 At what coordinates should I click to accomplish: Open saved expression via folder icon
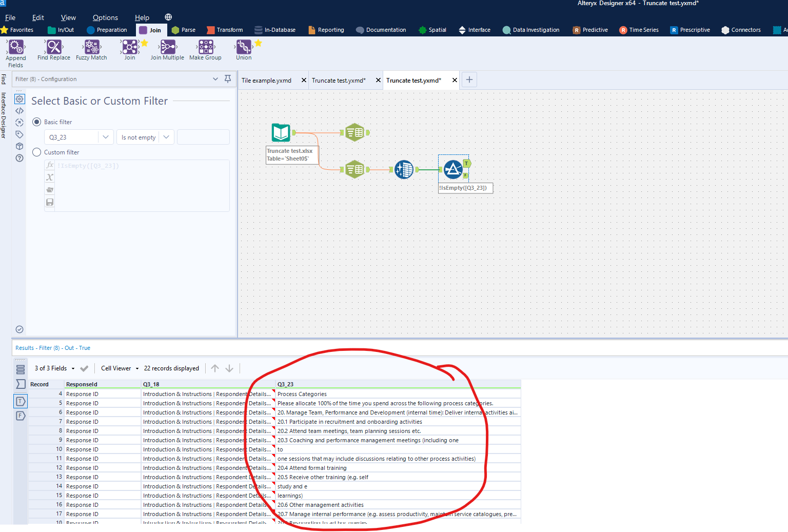pyautogui.click(x=49, y=189)
